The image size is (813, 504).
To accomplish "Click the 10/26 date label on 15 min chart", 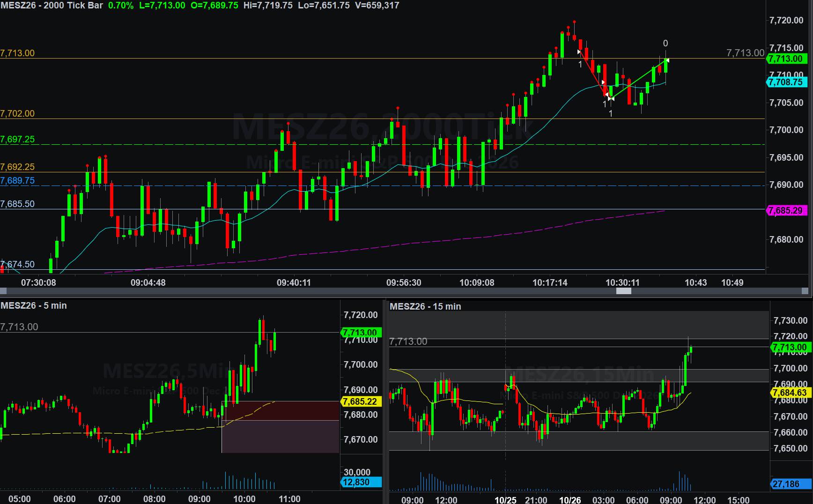I will (x=570, y=500).
